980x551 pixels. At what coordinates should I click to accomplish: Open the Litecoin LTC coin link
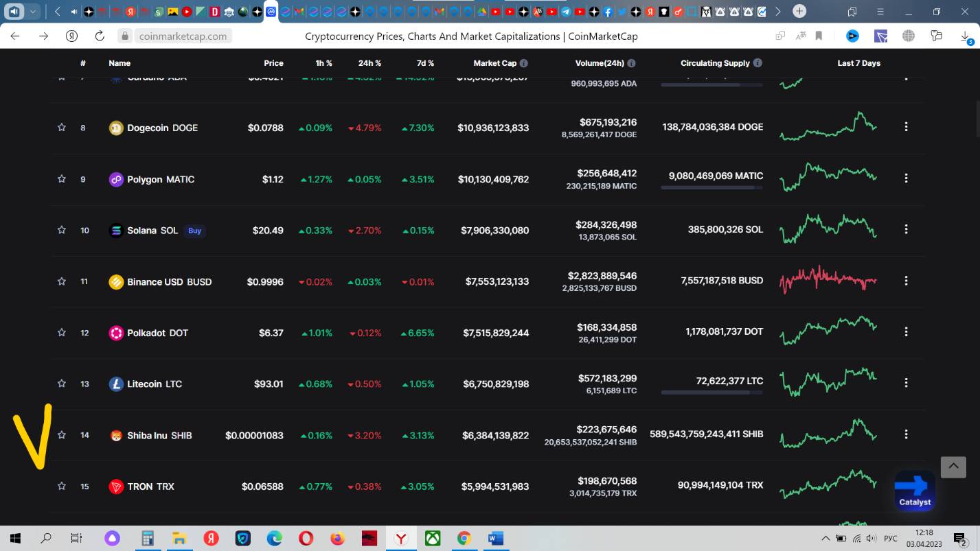pos(155,384)
